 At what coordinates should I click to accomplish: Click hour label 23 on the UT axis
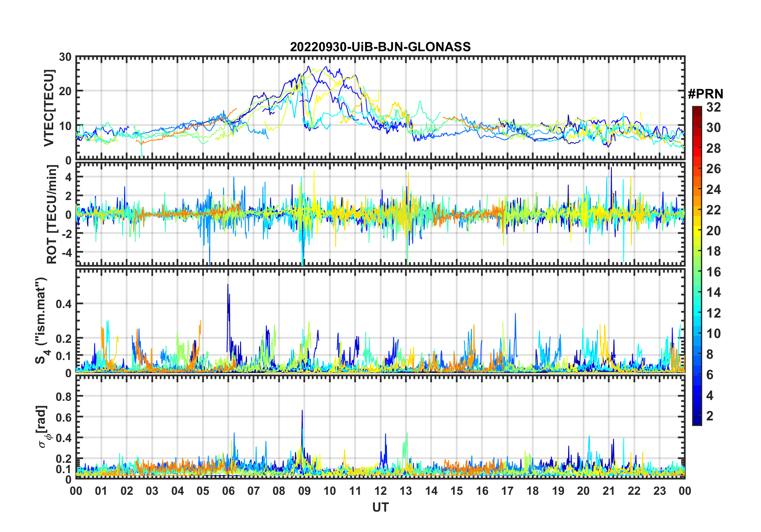(660, 491)
